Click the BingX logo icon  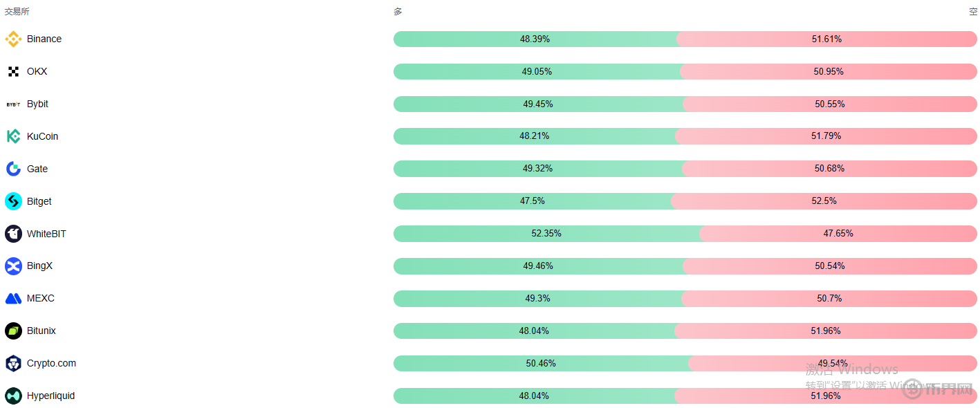(13, 266)
